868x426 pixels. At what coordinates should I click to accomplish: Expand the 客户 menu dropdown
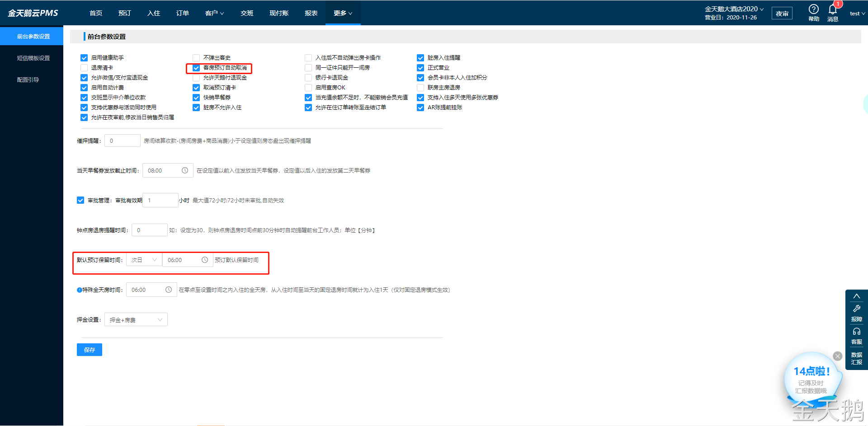click(x=214, y=13)
